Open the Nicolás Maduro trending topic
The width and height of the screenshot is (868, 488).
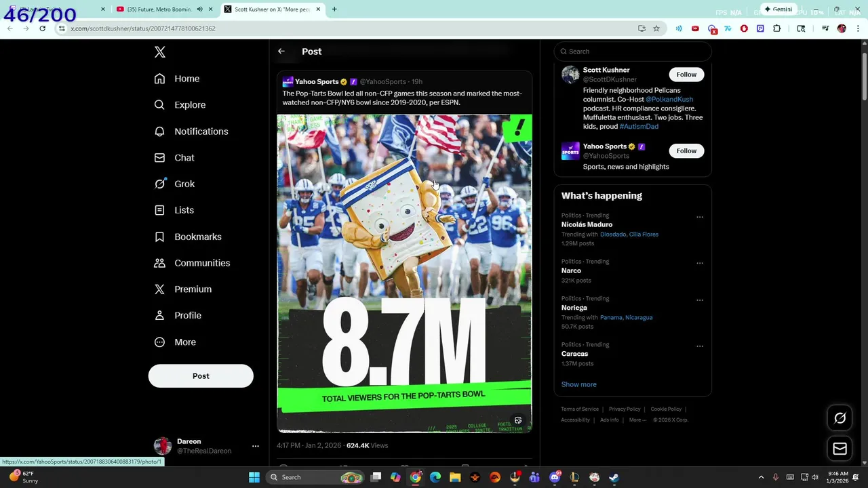tap(587, 224)
